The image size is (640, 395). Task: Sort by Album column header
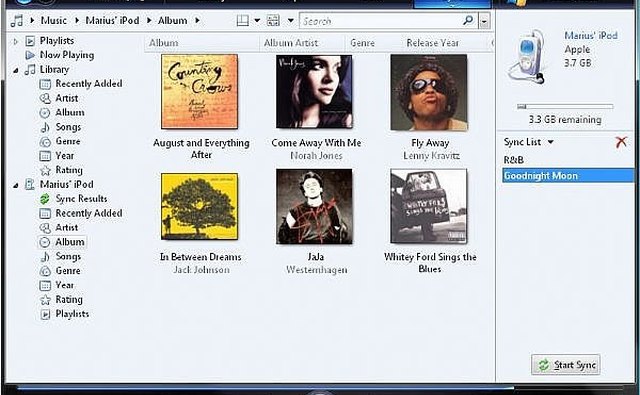(x=202, y=43)
